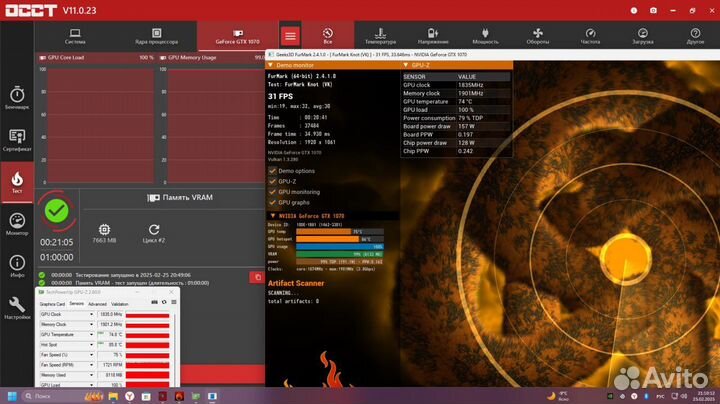The width and height of the screenshot is (720, 404).
Task: Open the Memory Clock sensor dropdown
Action: 91,325
